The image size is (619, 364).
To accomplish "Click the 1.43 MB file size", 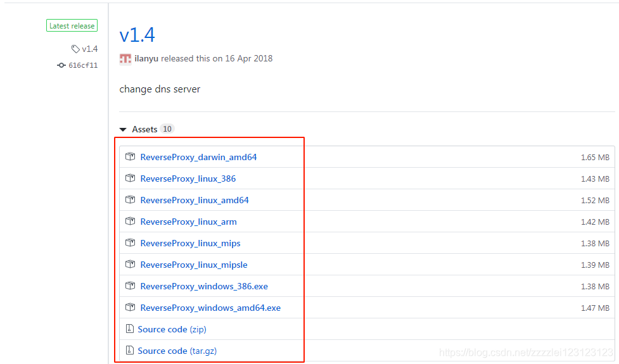I will (595, 179).
